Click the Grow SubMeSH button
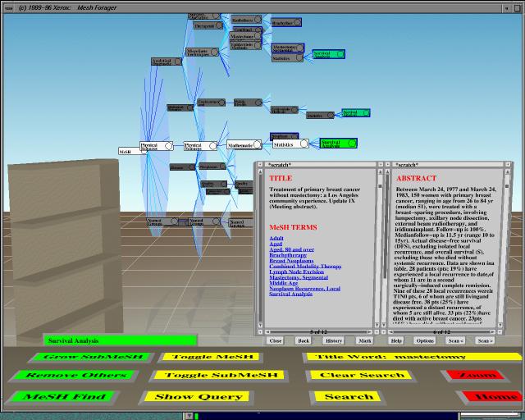Screen dimensions: 525x420 coord(93,357)
